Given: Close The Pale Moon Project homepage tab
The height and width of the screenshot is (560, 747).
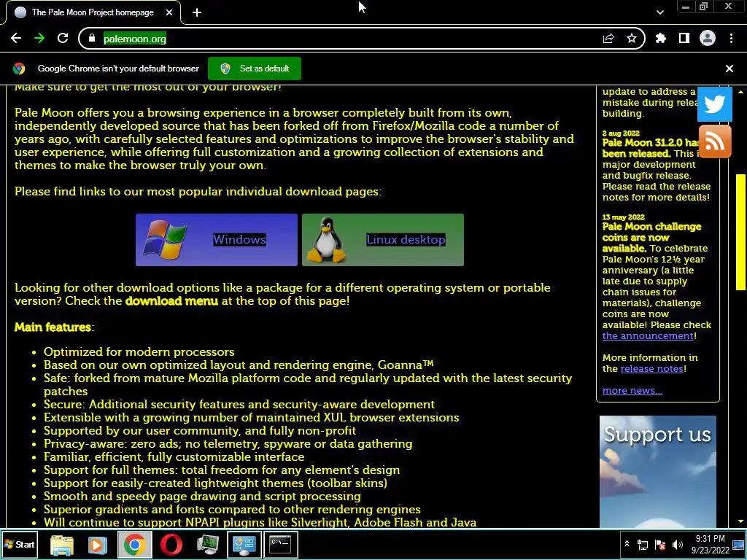Looking at the screenshot, I should [169, 12].
